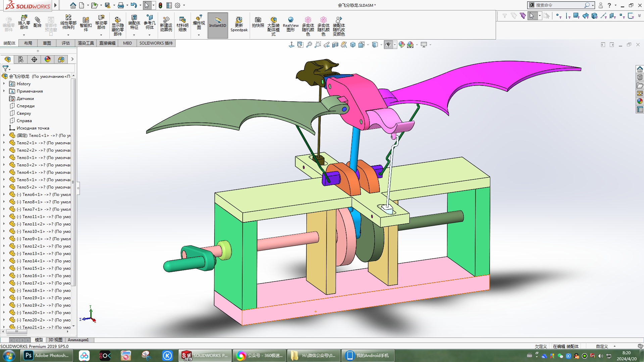Open the View Orientation dropdown arrow
This screenshot has height=362, width=644.
click(x=368, y=45)
